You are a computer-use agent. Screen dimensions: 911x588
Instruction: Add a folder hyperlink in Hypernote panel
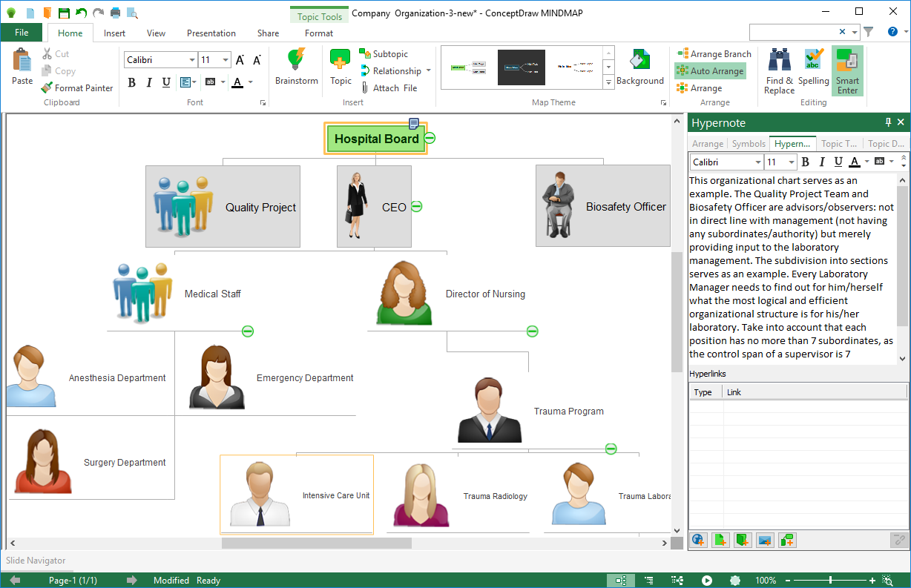pyautogui.click(x=743, y=540)
